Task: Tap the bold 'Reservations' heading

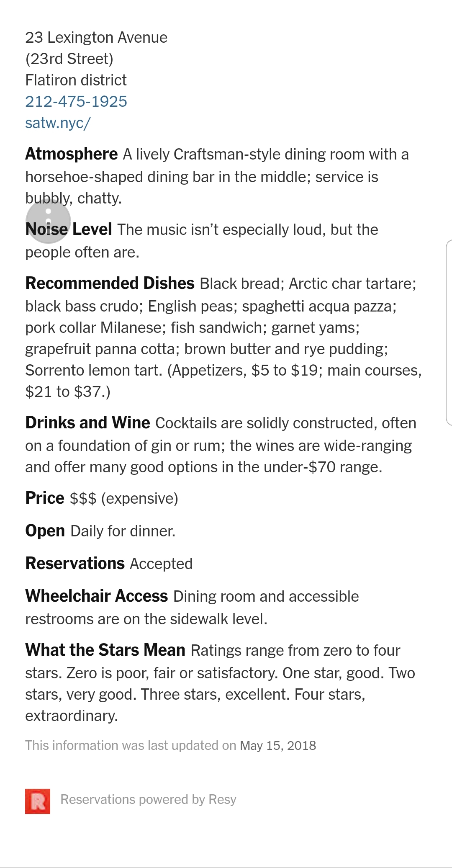Action: tap(75, 564)
